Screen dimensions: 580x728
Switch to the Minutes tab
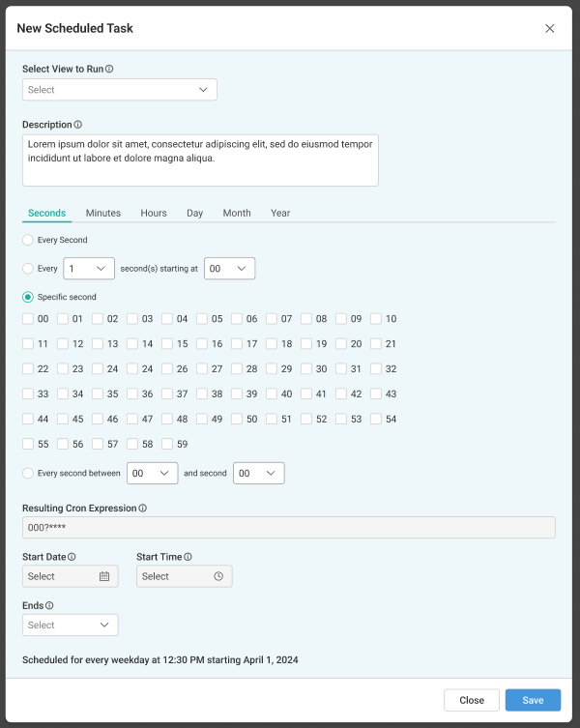tap(103, 214)
